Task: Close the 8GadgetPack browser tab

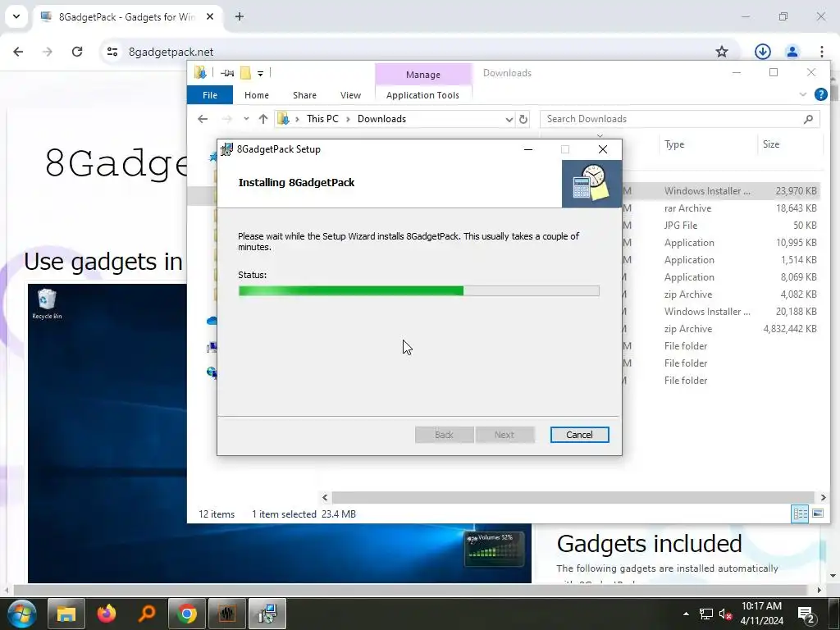Action: (x=210, y=16)
